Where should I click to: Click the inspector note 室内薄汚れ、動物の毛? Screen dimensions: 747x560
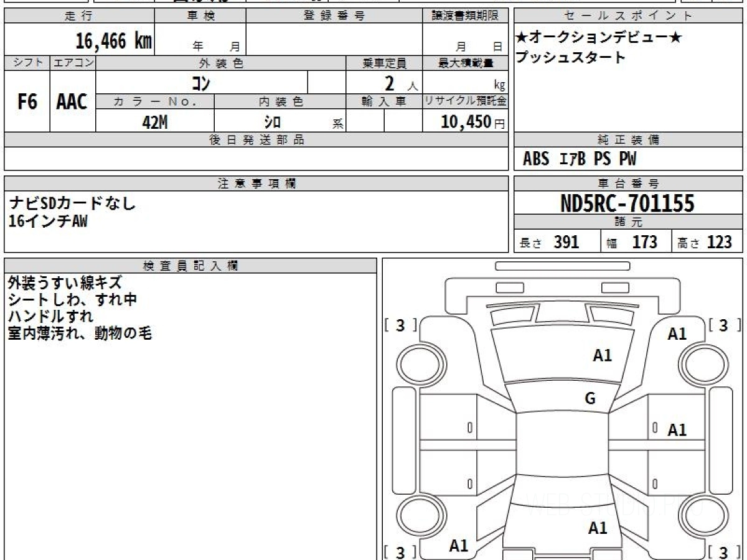tap(80, 334)
